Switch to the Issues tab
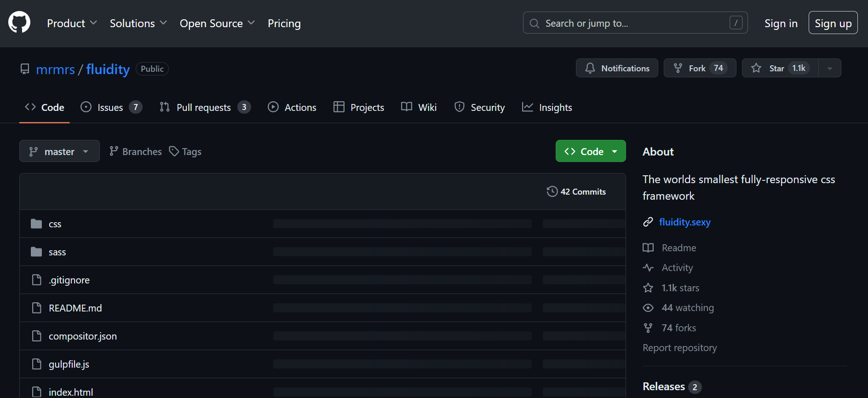The height and width of the screenshot is (398, 868). tap(110, 108)
